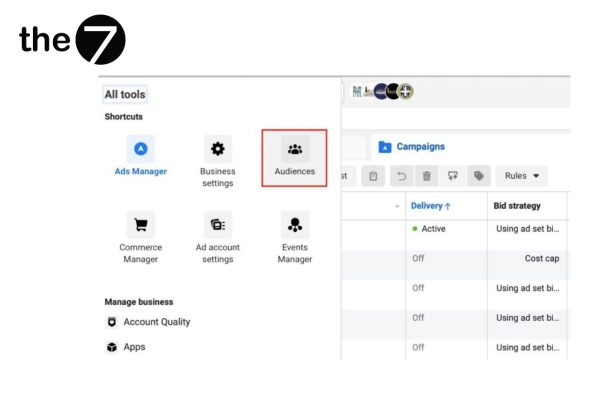600x400 pixels.
Task: Click the Bid strategy column header
Action: (517, 206)
